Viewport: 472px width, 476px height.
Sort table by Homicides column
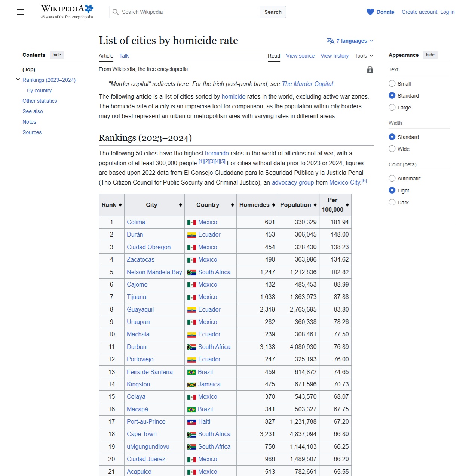(257, 205)
